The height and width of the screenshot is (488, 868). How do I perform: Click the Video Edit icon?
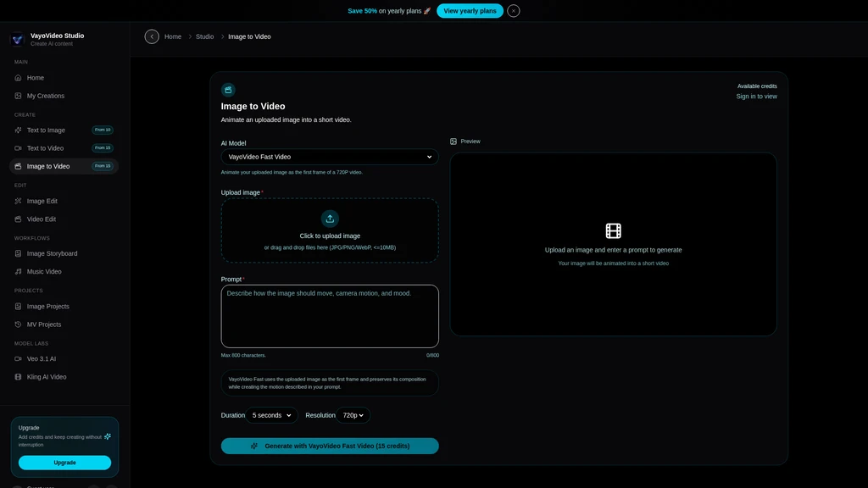pos(19,219)
